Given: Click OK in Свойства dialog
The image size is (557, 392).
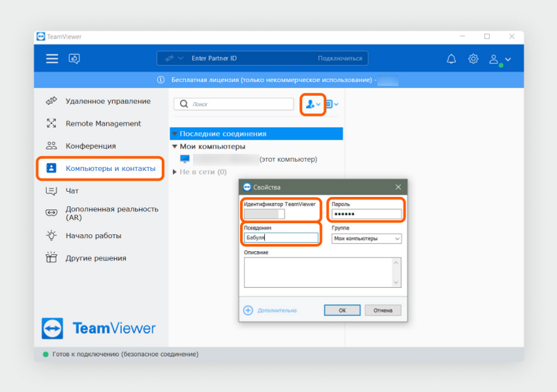Looking at the screenshot, I should coord(342,310).
